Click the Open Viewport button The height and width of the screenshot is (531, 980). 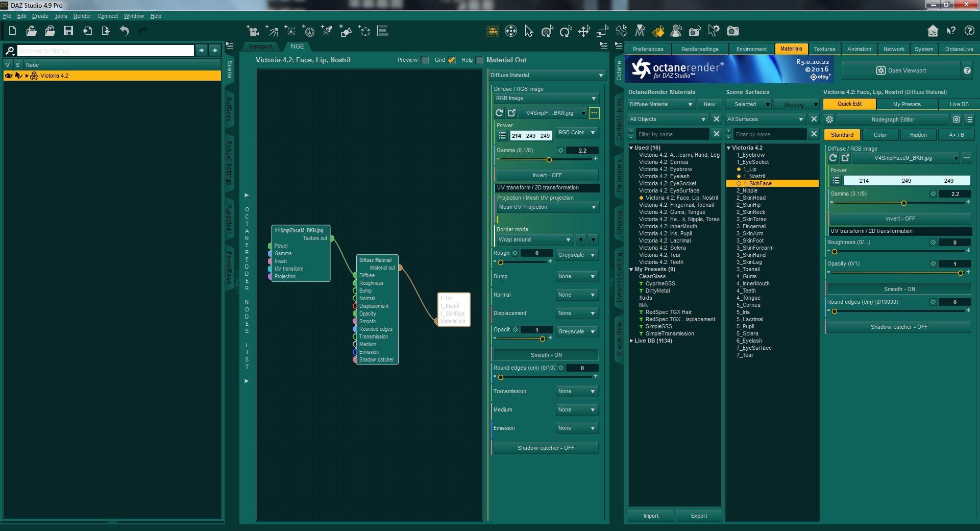(901, 70)
